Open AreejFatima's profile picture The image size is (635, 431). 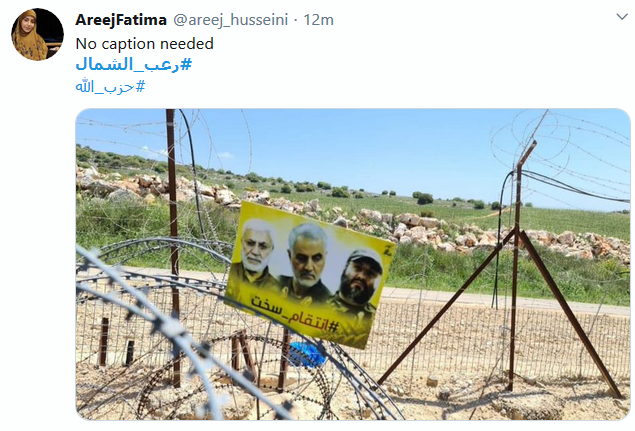pyautogui.click(x=37, y=34)
